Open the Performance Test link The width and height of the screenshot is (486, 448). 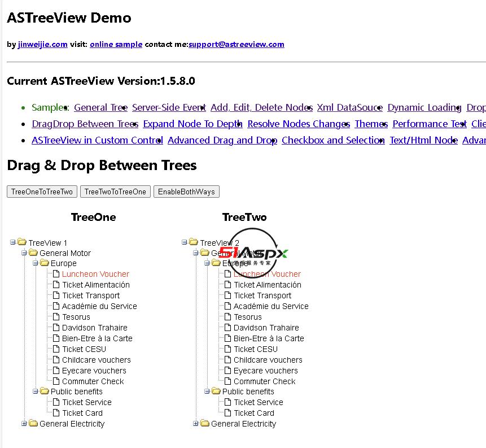click(430, 124)
